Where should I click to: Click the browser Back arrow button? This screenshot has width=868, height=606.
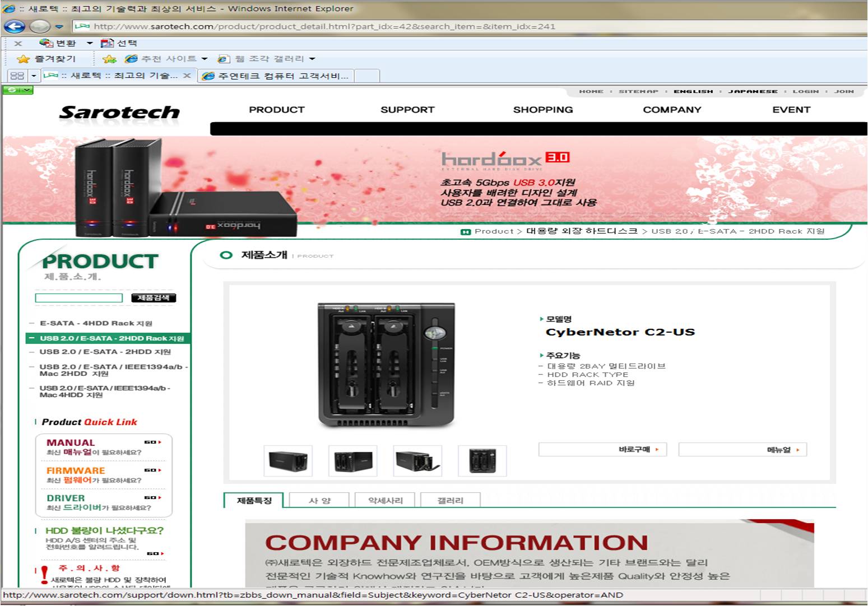coord(15,26)
